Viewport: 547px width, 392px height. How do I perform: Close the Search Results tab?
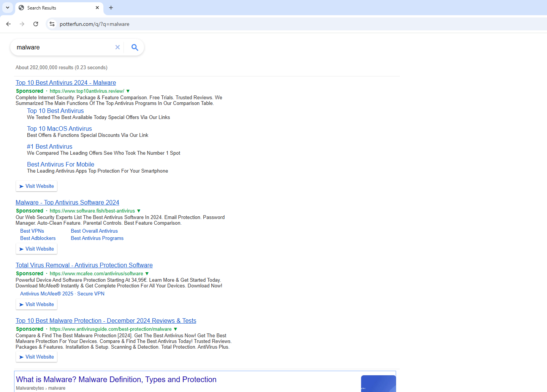point(97,8)
